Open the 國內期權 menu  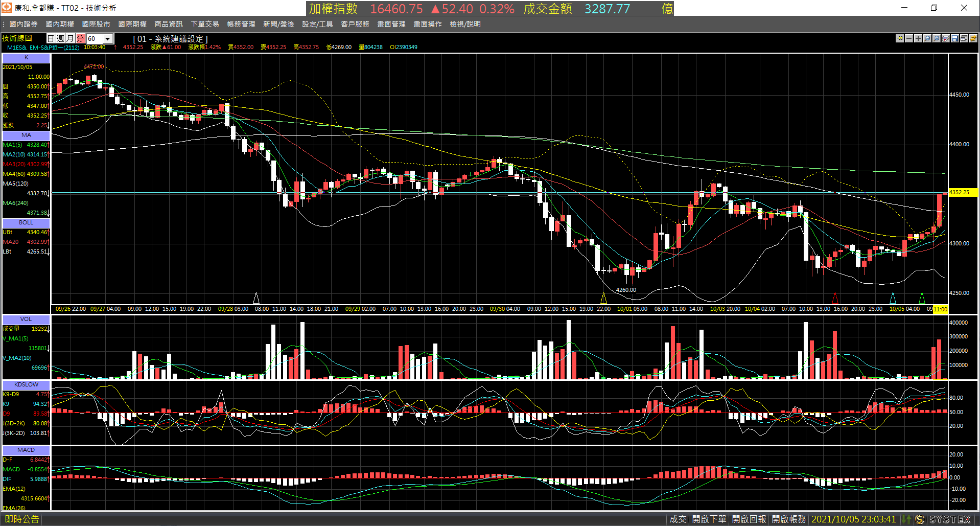tap(60, 24)
